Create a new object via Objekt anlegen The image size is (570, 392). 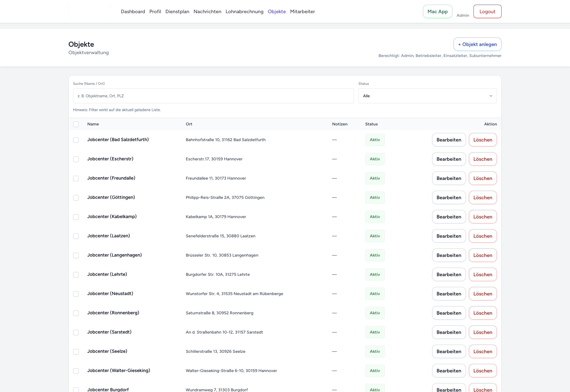[477, 44]
